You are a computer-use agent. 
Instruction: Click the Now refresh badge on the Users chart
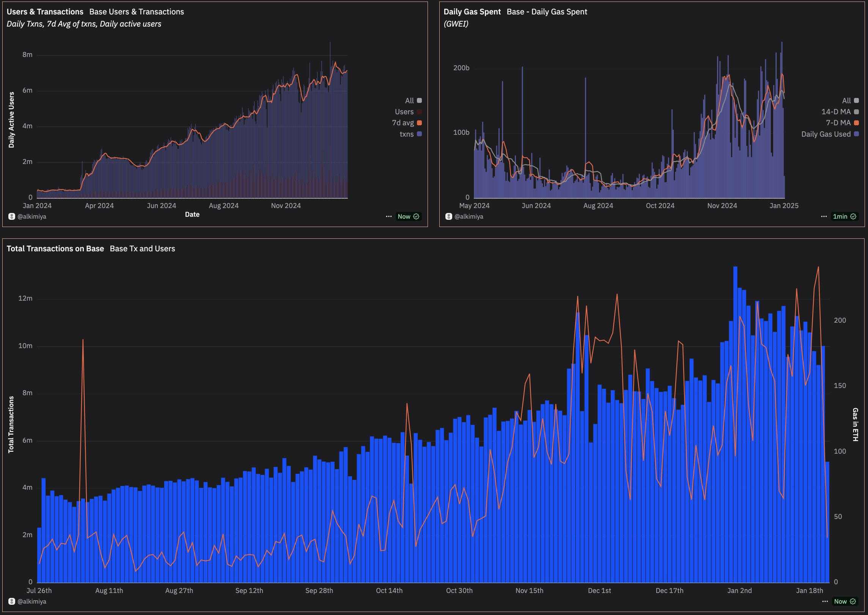pos(408,216)
